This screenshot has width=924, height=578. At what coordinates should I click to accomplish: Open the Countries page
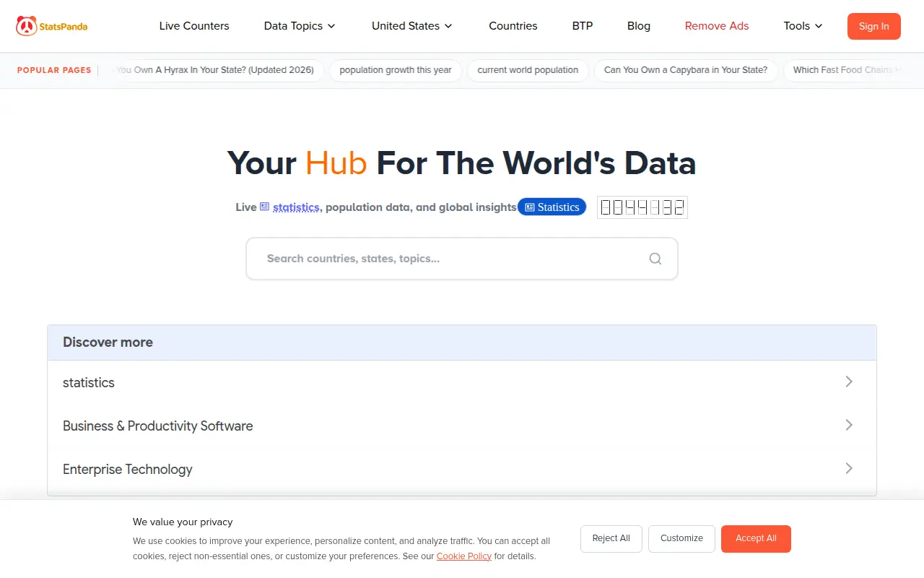tap(513, 26)
